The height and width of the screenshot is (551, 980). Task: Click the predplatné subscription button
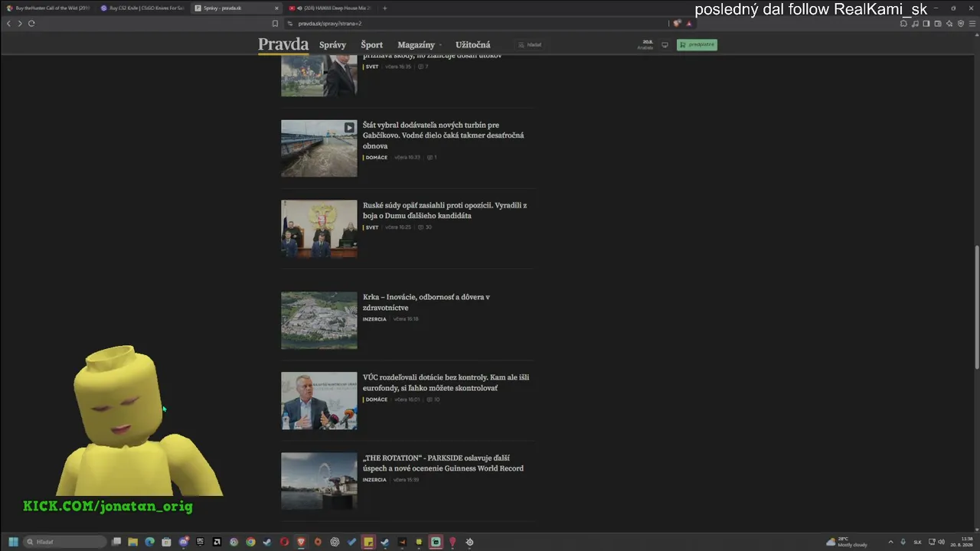tap(697, 45)
